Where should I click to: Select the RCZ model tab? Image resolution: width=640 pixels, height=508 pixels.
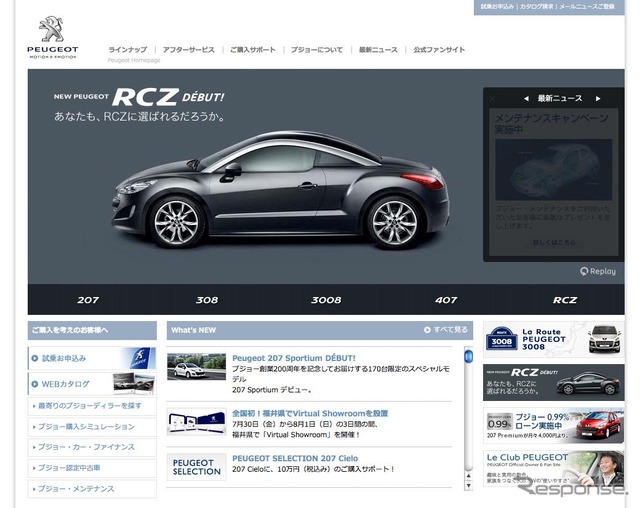(565, 300)
